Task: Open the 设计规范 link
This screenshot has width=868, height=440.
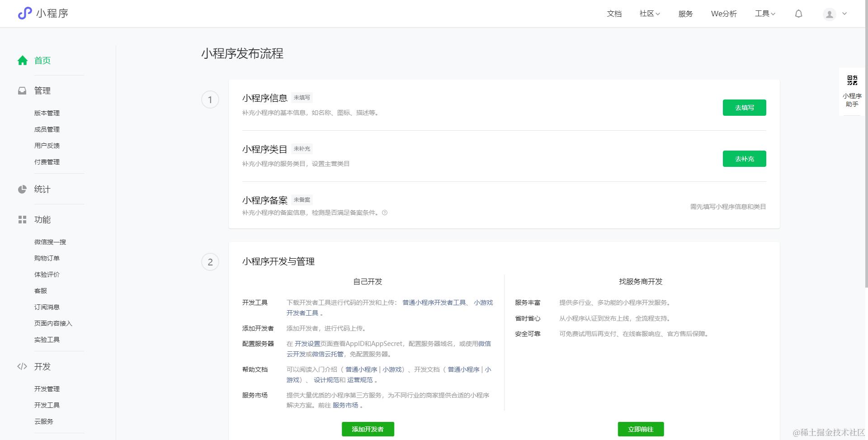Action: click(x=326, y=380)
